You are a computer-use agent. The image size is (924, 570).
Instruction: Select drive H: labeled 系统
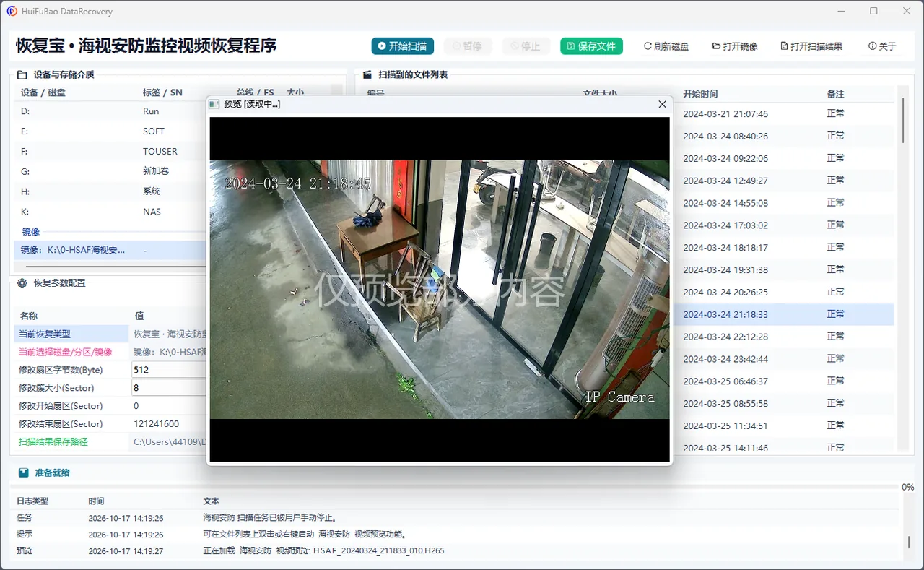111,191
